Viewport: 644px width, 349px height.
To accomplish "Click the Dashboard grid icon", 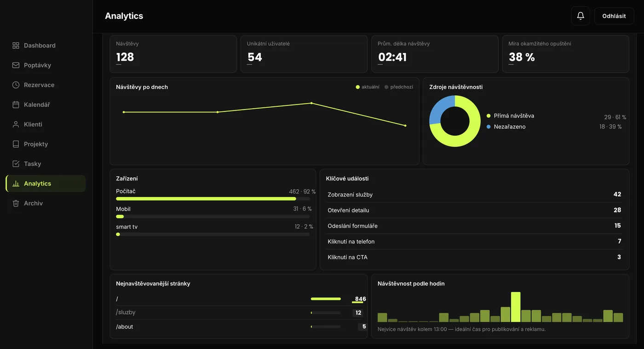I will click(x=16, y=46).
